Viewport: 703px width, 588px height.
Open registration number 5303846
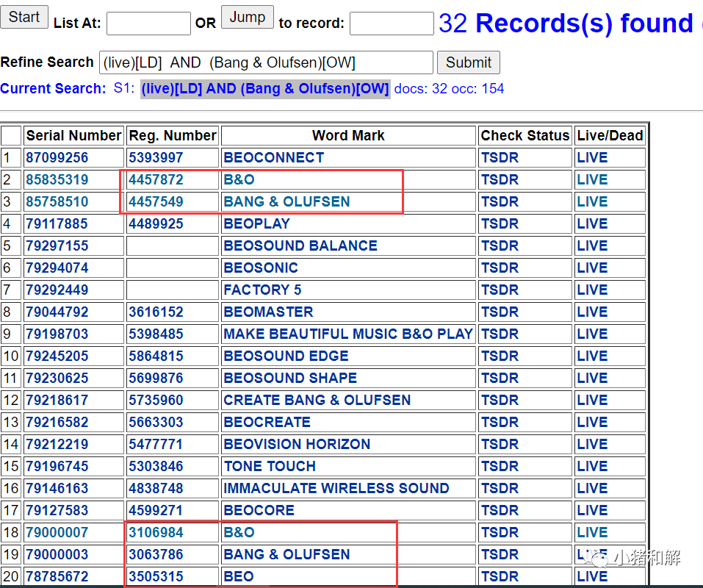(156, 466)
